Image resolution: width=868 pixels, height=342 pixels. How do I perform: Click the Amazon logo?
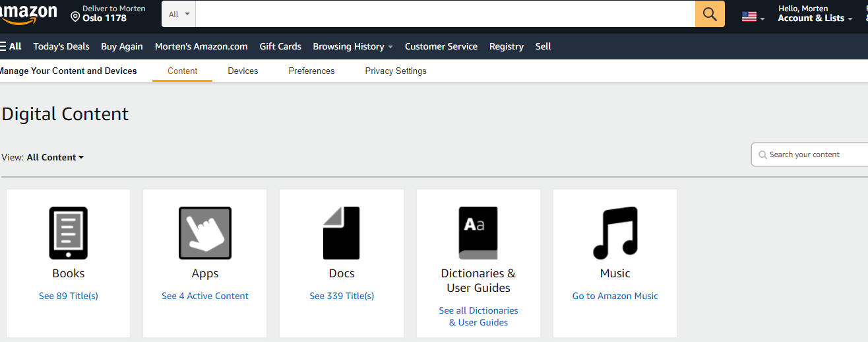tap(28, 14)
